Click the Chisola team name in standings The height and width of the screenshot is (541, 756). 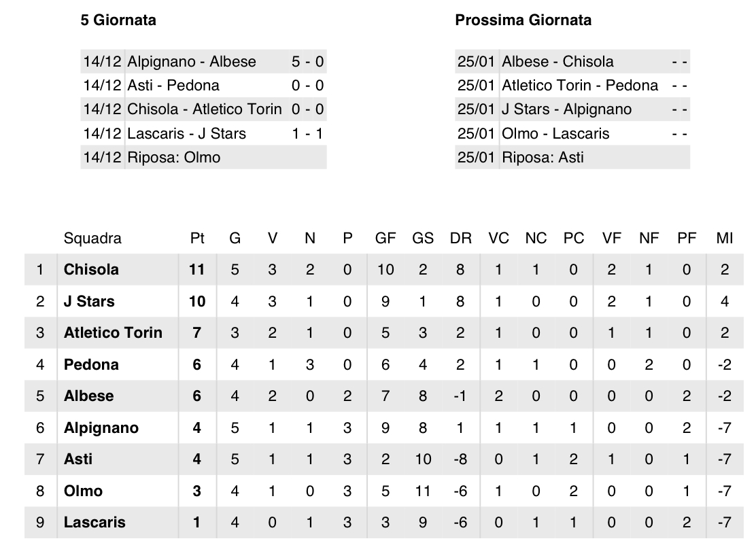pyautogui.click(x=91, y=269)
